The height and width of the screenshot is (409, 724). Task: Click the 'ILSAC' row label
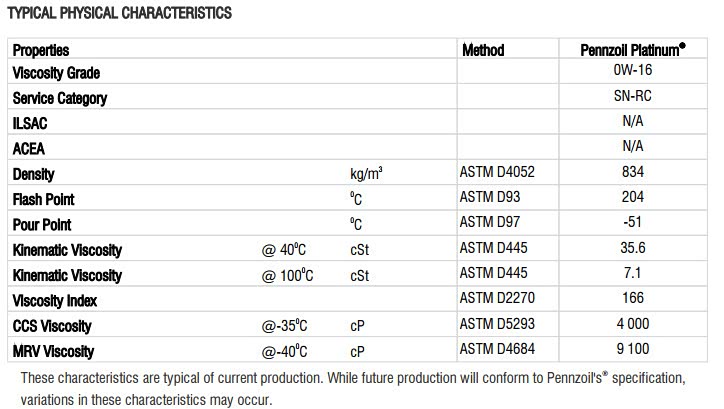[x=31, y=123]
